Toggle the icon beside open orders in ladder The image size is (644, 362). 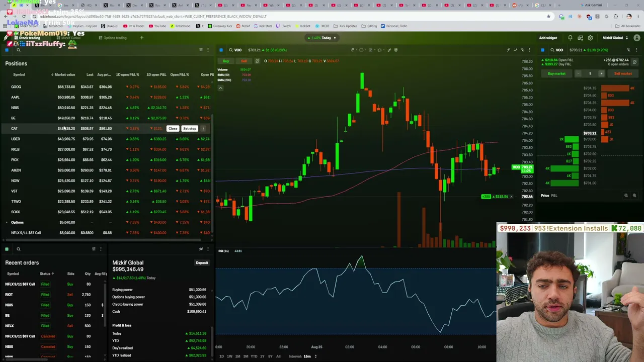click(x=634, y=62)
